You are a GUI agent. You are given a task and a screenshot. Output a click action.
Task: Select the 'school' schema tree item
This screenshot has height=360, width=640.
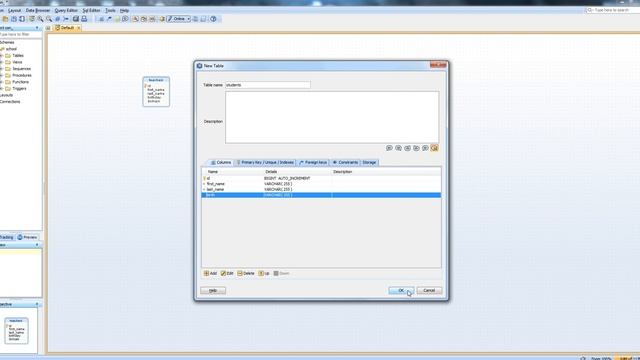click(11, 49)
